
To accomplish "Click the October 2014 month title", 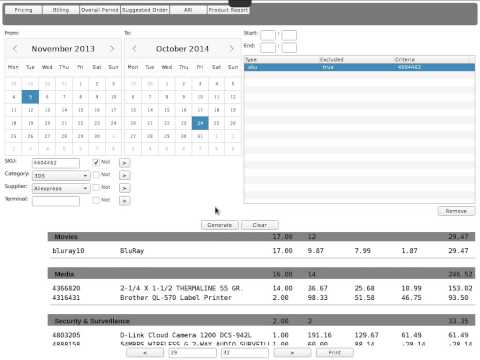I will pyautogui.click(x=182, y=49).
